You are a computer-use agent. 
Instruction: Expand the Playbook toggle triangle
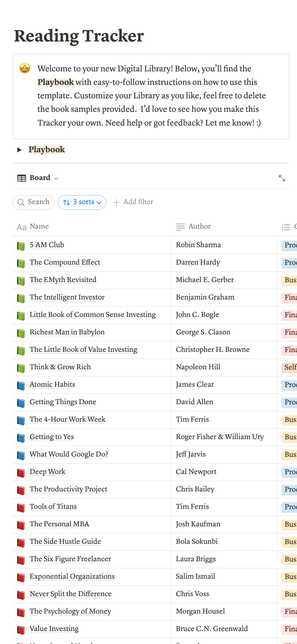click(19, 150)
